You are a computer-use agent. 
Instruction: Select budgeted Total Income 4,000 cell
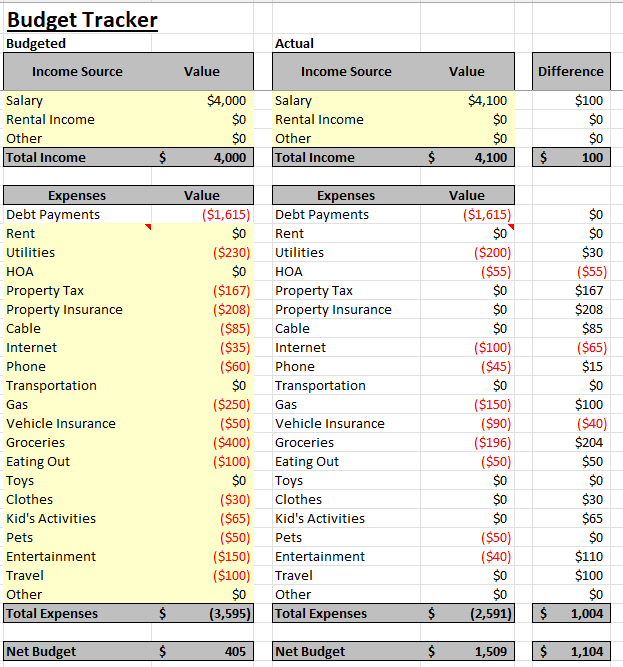tap(202, 157)
